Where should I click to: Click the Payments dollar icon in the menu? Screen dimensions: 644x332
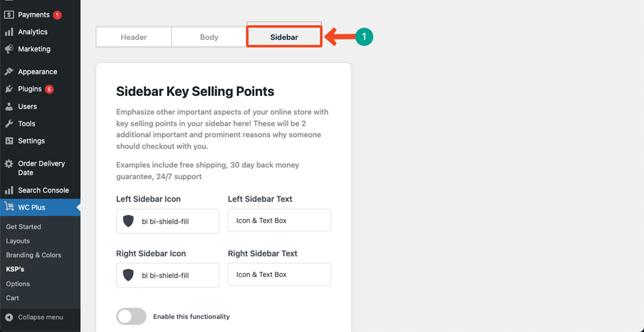pyautogui.click(x=9, y=15)
